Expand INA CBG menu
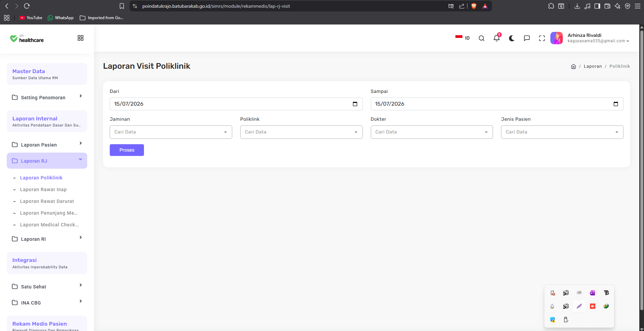Screen dimensions: 644x331 [x=47, y=302]
